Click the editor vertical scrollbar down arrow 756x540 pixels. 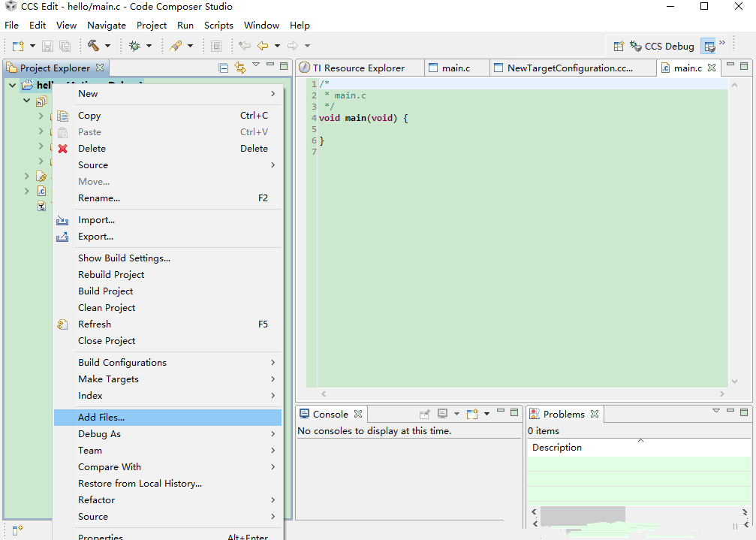point(734,382)
